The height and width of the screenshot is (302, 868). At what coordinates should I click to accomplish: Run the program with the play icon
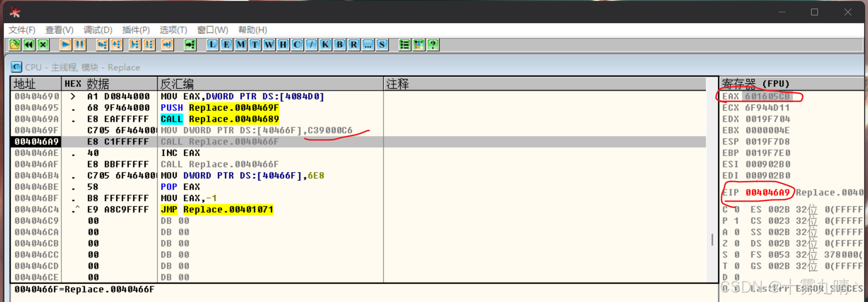pos(65,45)
